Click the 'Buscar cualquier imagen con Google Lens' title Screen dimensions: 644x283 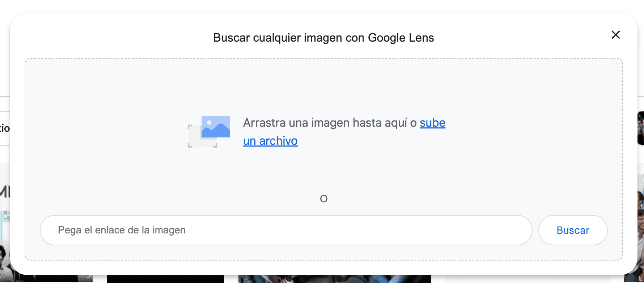323,38
